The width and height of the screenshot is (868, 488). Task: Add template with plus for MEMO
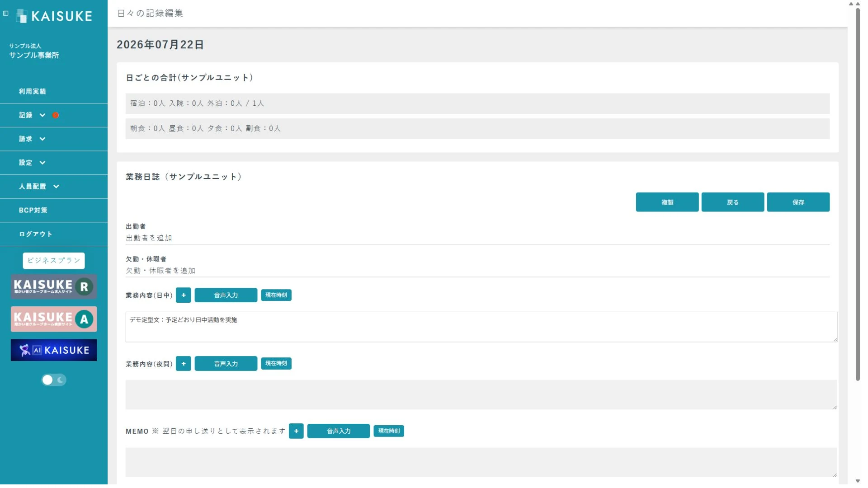coord(296,431)
